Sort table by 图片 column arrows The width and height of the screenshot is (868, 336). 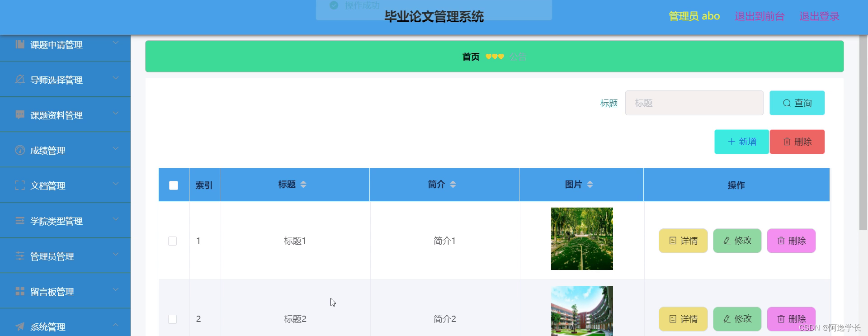[590, 185]
